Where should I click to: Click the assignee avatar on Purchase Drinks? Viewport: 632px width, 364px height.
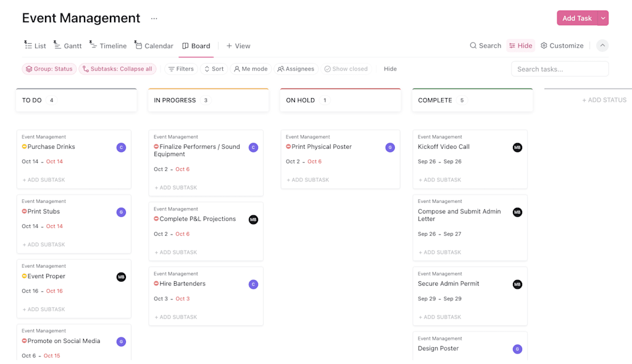click(122, 147)
